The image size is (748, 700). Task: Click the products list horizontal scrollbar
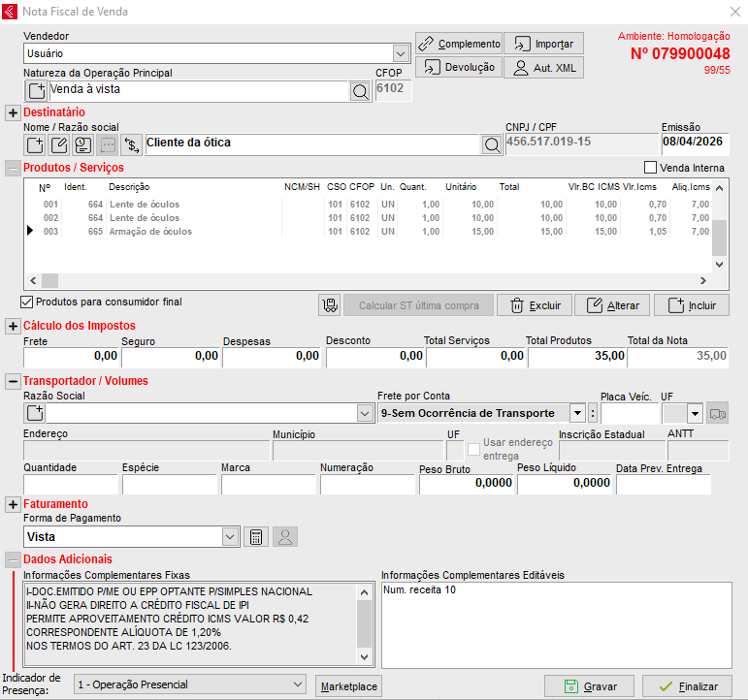367,279
